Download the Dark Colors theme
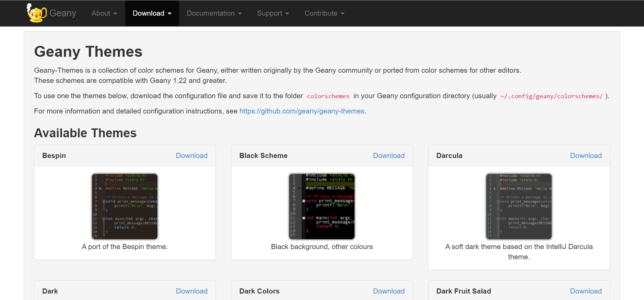644x300 pixels. [x=389, y=291]
